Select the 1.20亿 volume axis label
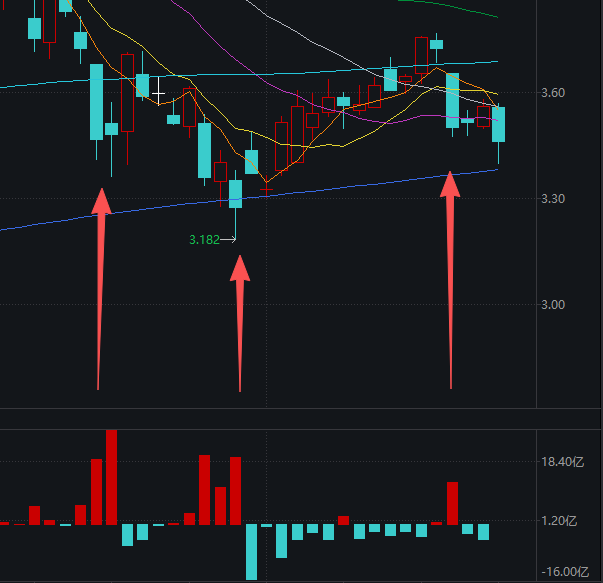The width and height of the screenshot is (603, 583). 559,521
